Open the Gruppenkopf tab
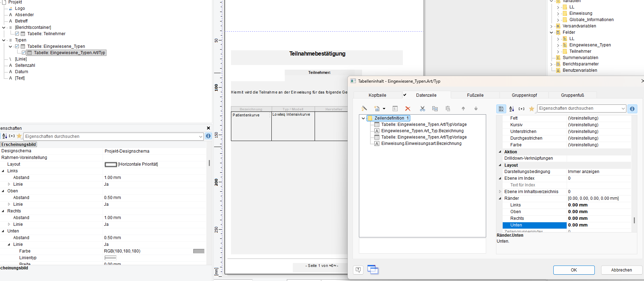Viewport: 644px width, 281px height. (524, 95)
